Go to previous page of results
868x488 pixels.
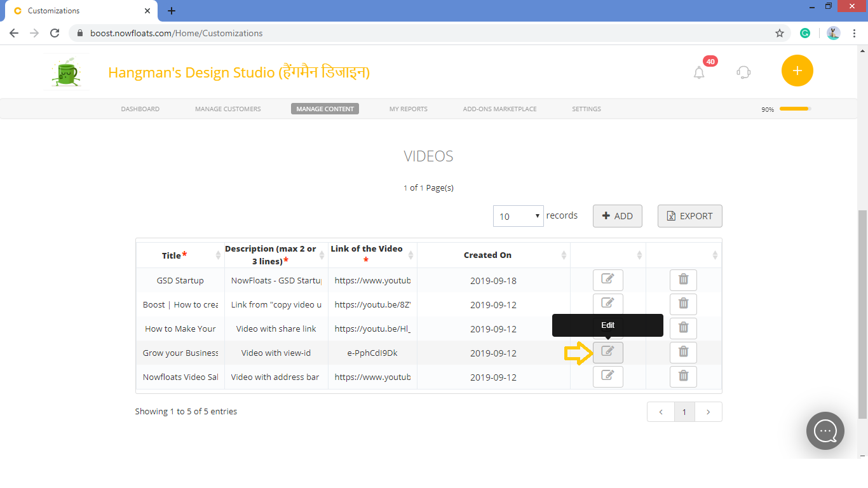(661, 412)
